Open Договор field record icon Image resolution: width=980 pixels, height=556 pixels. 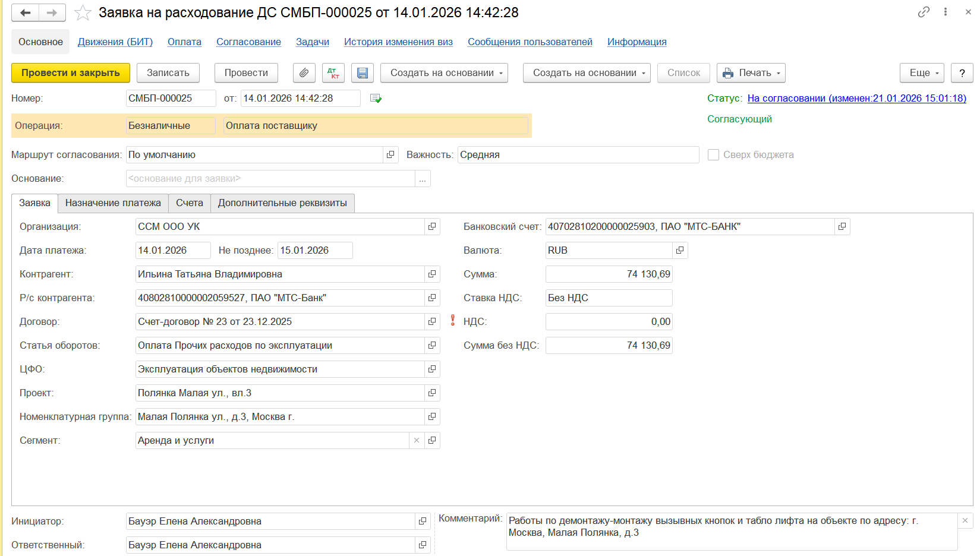[x=432, y=322]
